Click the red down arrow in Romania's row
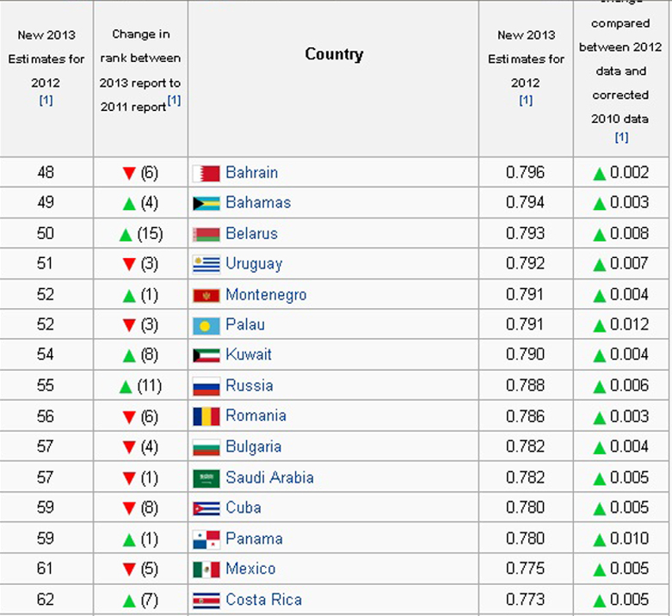 coord(129,417)
